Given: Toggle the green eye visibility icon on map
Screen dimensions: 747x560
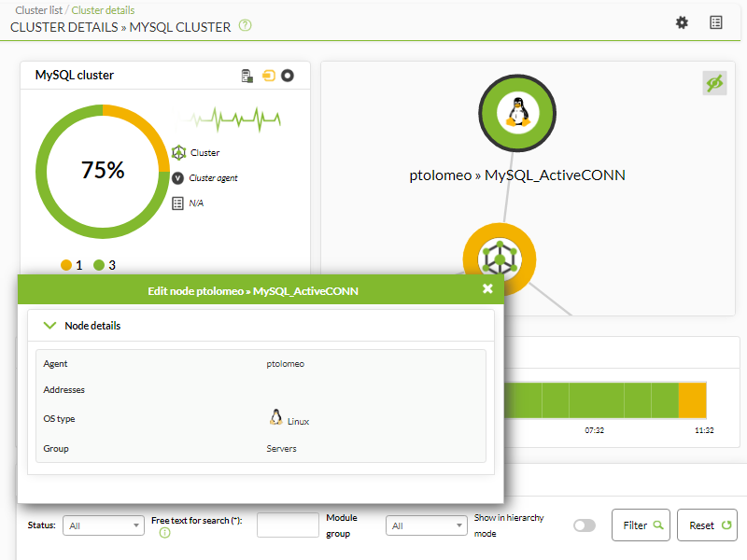Looking at the screenshot, I should coord(714,83).
